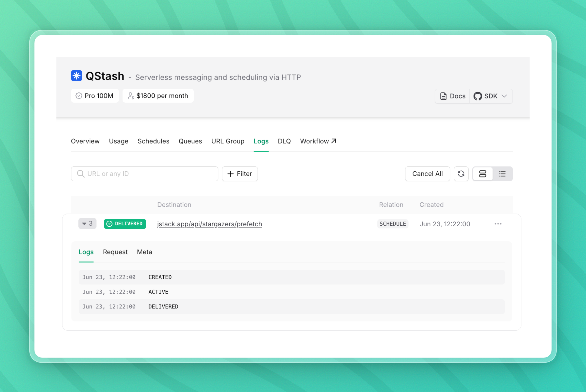Viewport: 586px width, 392px height.
Task: Collapse the message row with count 3
Action: pos(87,223)
